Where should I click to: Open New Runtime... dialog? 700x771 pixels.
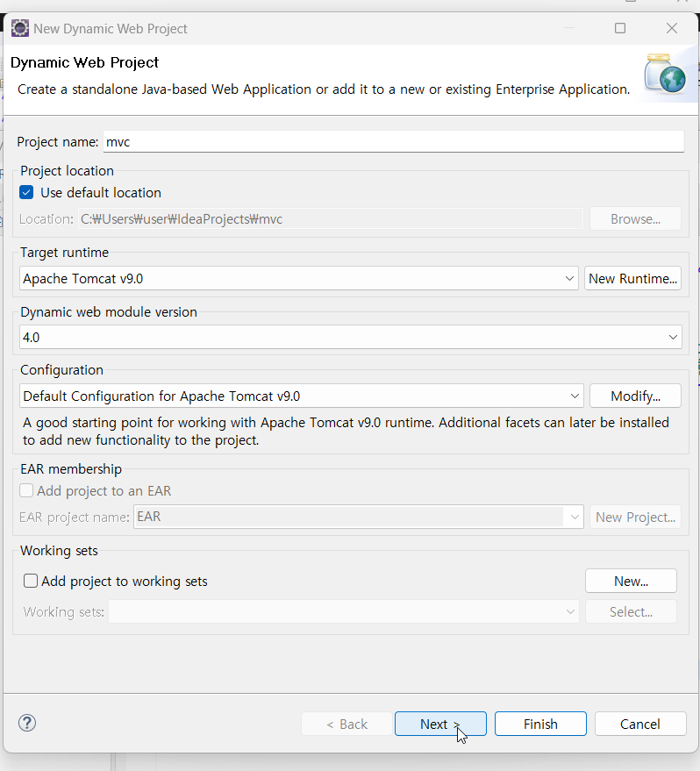click(x=632, y=278)
